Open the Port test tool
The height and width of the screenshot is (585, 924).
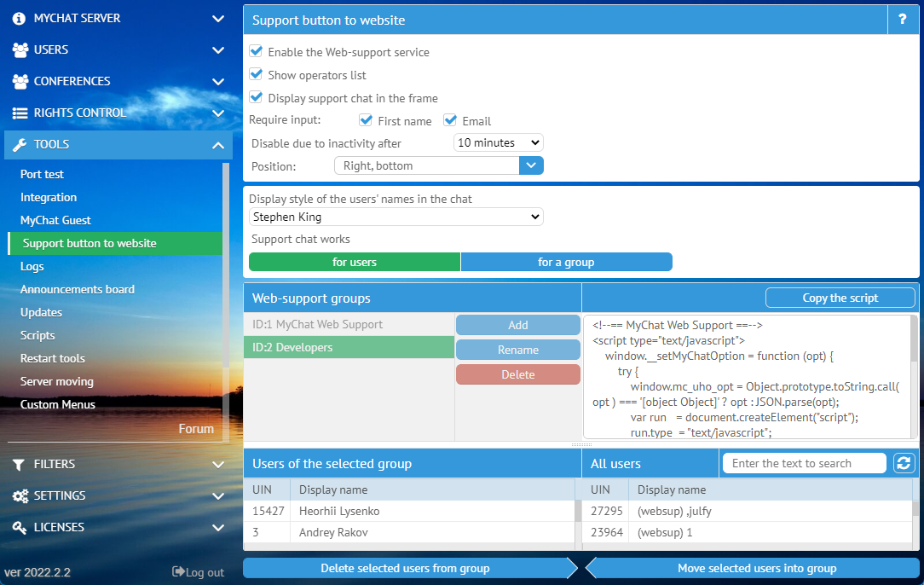42,175
